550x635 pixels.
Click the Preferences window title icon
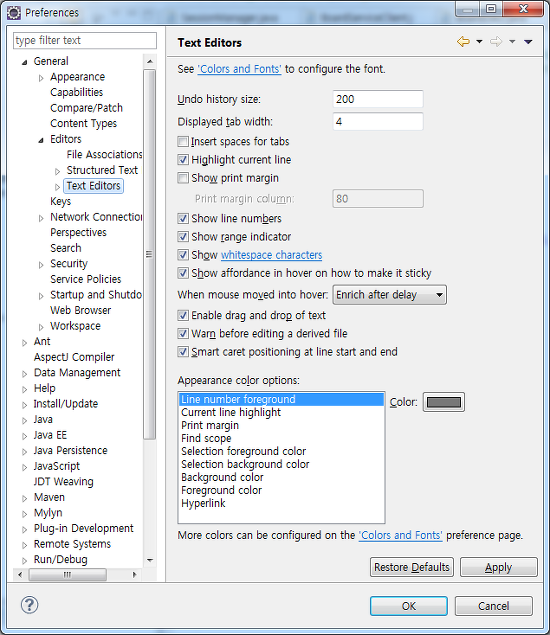[14, 13]
